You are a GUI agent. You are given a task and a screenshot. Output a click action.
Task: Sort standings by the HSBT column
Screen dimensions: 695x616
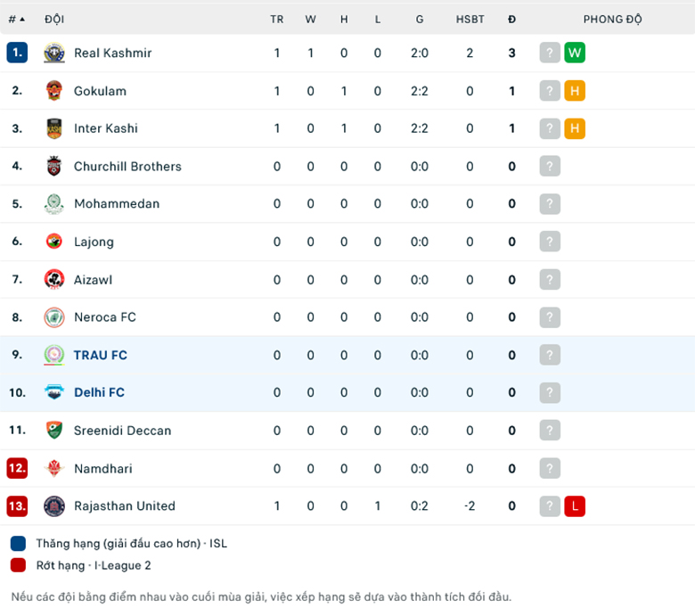coord(470,19)
